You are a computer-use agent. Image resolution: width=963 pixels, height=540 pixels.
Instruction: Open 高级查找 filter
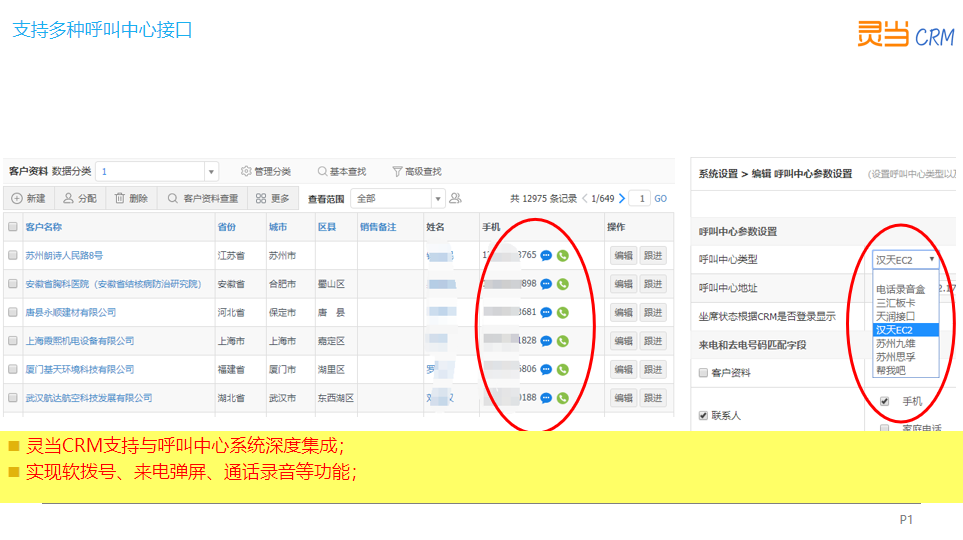click(417, 171)
